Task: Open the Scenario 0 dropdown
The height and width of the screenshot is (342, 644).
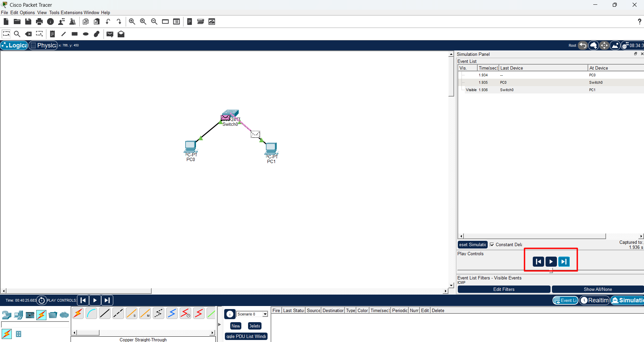Action: point(252,314)
